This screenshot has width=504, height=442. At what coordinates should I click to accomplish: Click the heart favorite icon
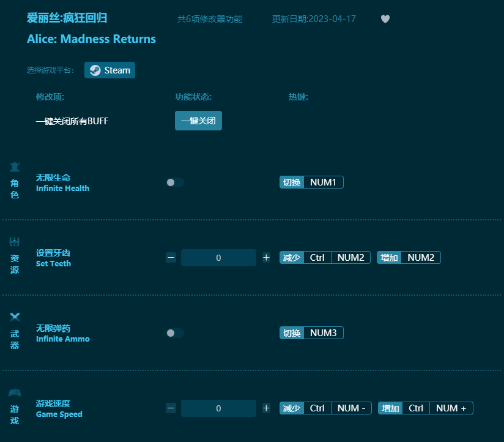click(x=385, y=19)
